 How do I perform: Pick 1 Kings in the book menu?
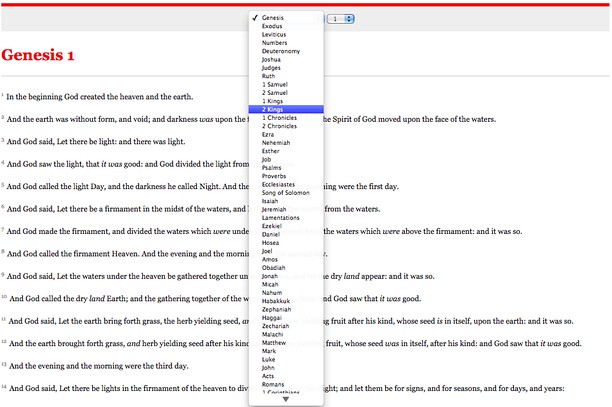pos(286,101)
